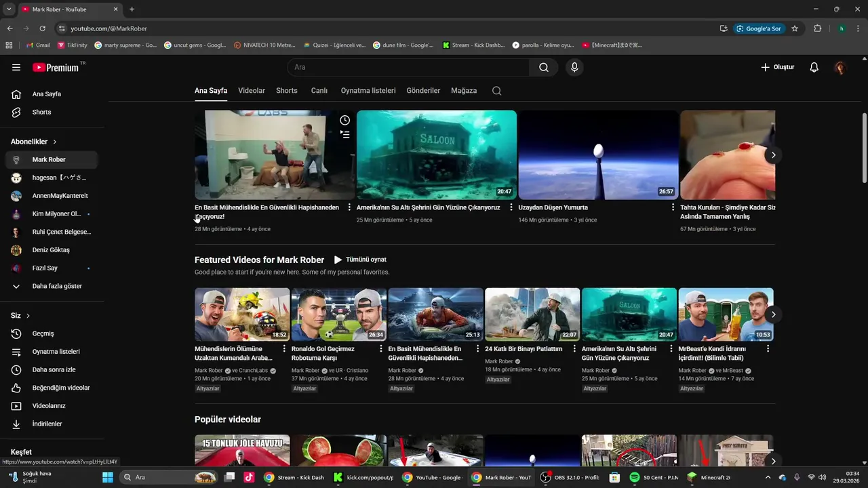This screenshot has width=868, height=488.
Task: Open the Chrome apps grid in bookmarks bar
Action: click(x=9, y=45)
